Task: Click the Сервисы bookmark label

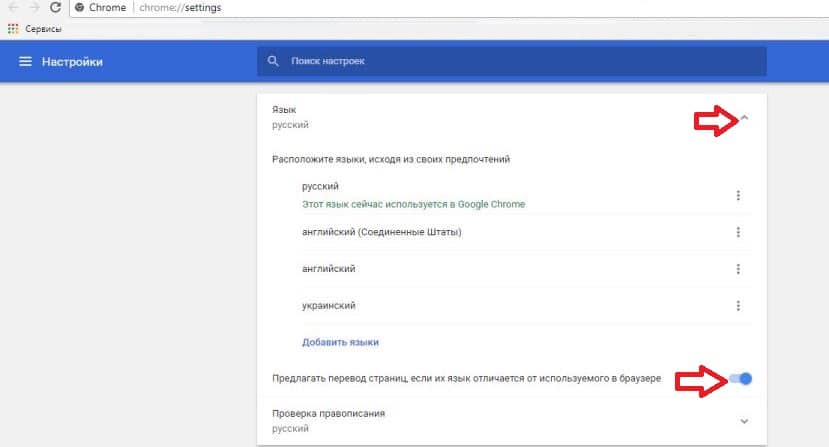Action: (x=43, y=29)
